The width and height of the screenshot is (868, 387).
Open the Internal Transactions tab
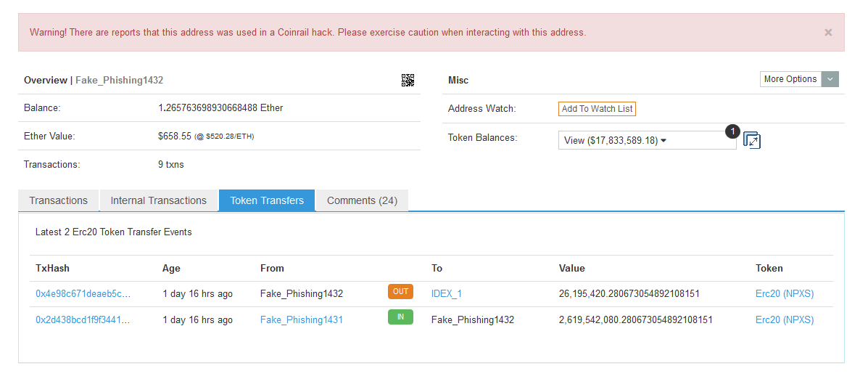tap(159, 200)
